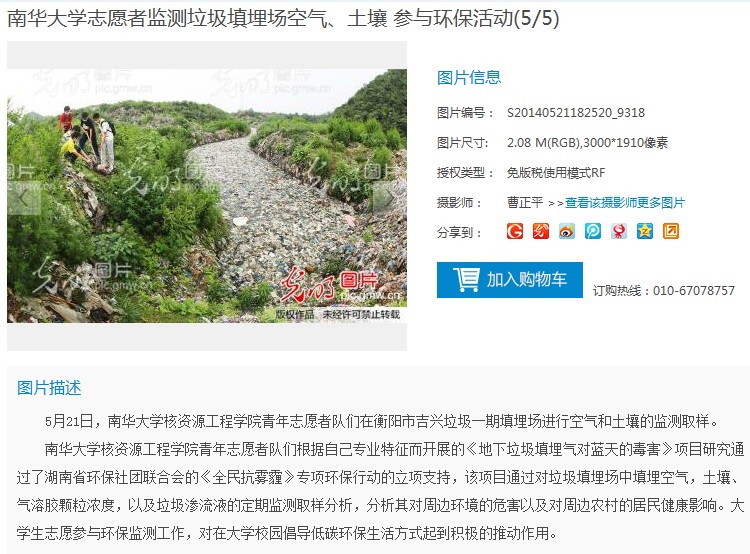Go to the previous photo arrow
The width and height of the screenshot is (750, 554).
coord(23,198)
